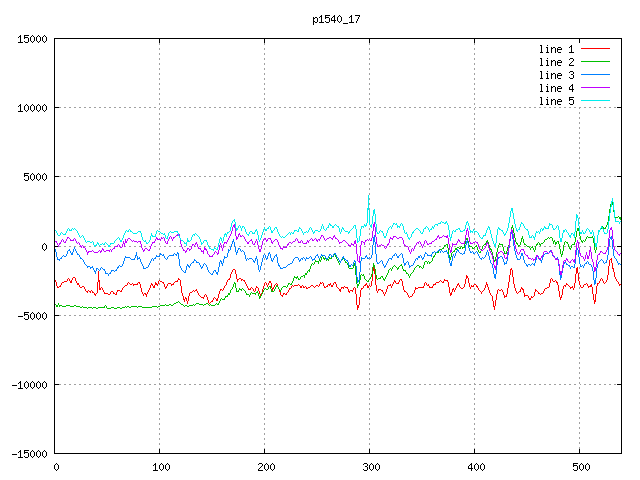Click the y-axis label -15000
Image resolution: width=640 pixels, height=480 pixels.
click(29, 454)
